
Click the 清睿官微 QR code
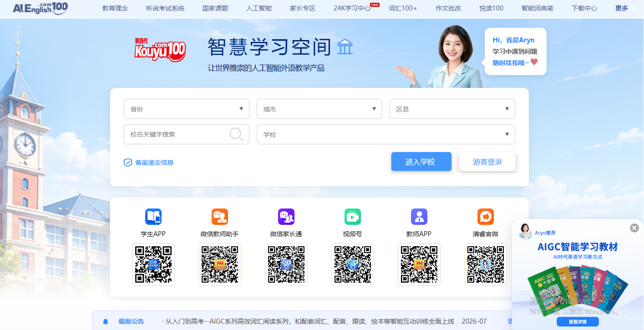pyautogui.click(x=486, y=264)
